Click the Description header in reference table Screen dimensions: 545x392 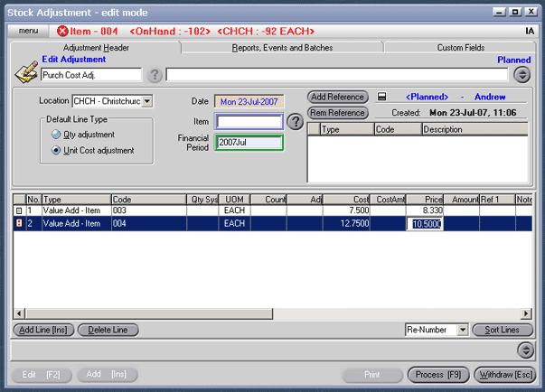[475, 129]
